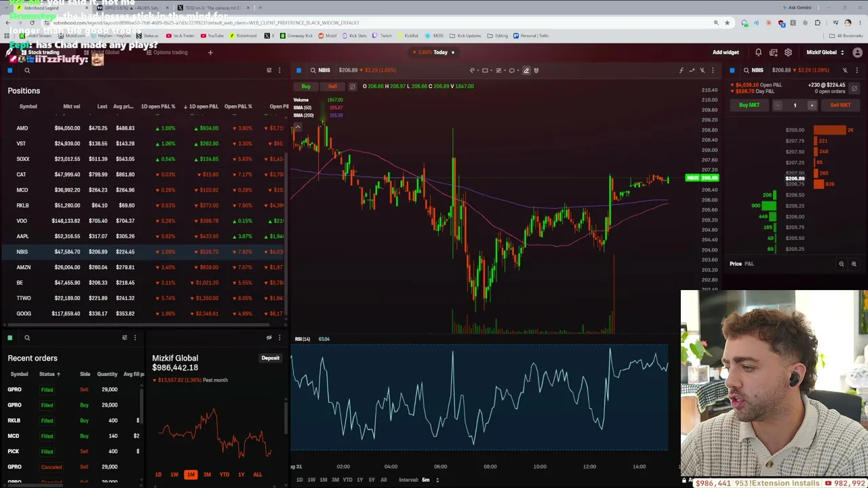The image size is (868, 488).
Task: Search symbols in the Positions widget
Action: [27, 70]
